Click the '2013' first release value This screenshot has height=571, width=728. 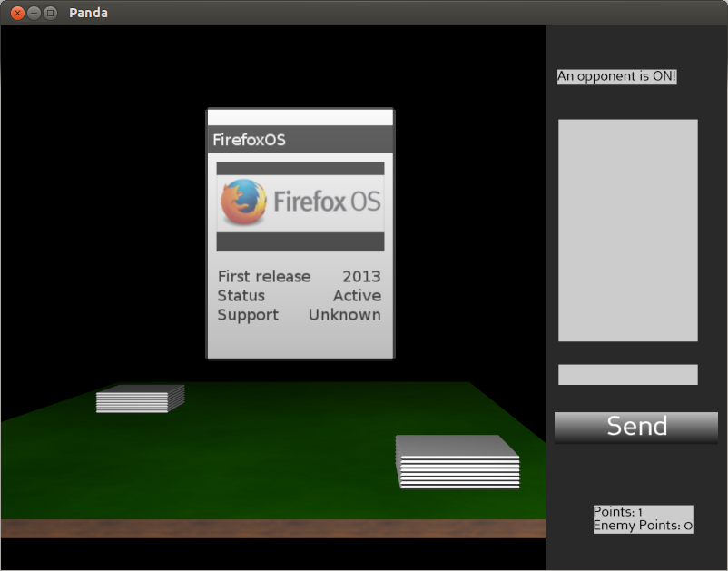[x=361, y=277]
